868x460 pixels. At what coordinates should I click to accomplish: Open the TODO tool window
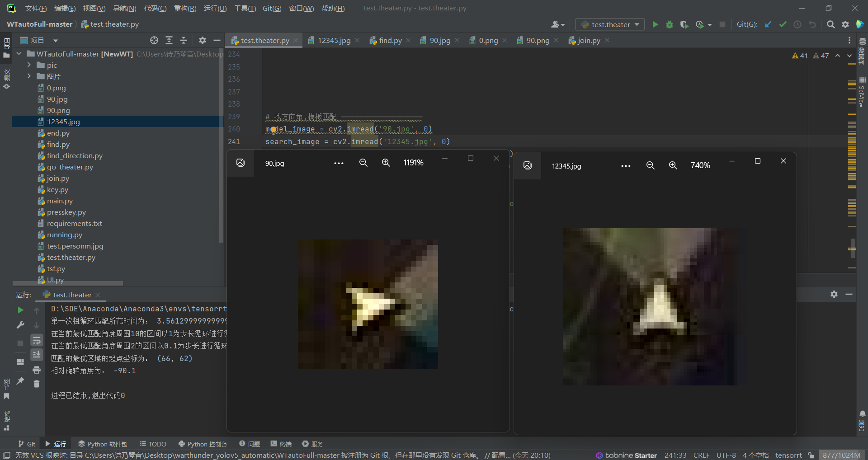pyautogui.click(x=153, y=444)
